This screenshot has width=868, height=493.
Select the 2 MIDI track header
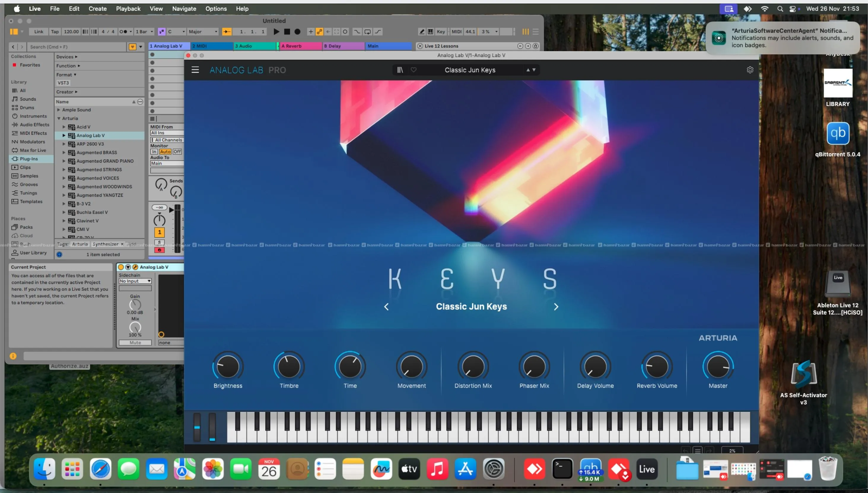click(212, 46)
